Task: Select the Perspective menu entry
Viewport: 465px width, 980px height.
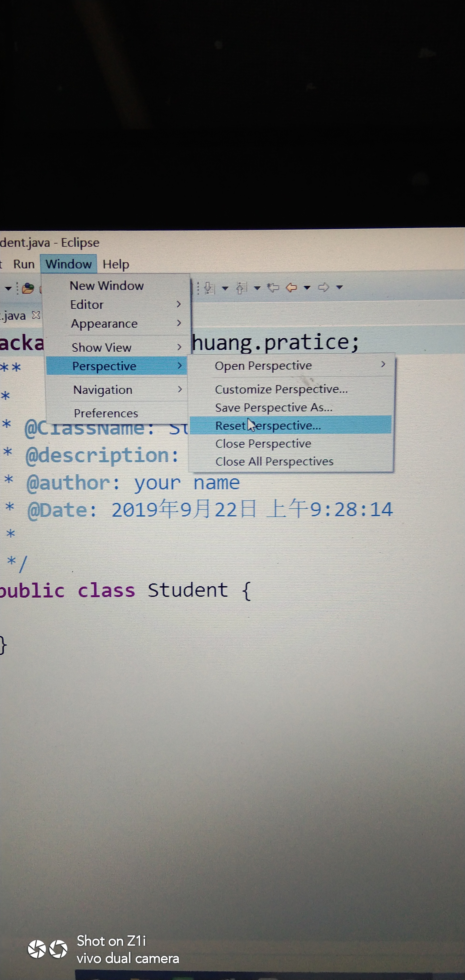Action: click(117, 366)
